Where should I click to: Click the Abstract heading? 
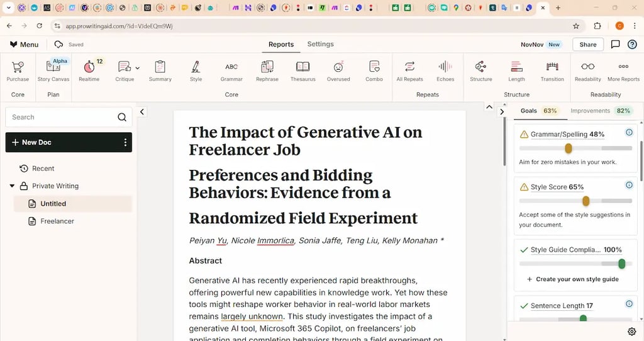click(x=206, y=261)
